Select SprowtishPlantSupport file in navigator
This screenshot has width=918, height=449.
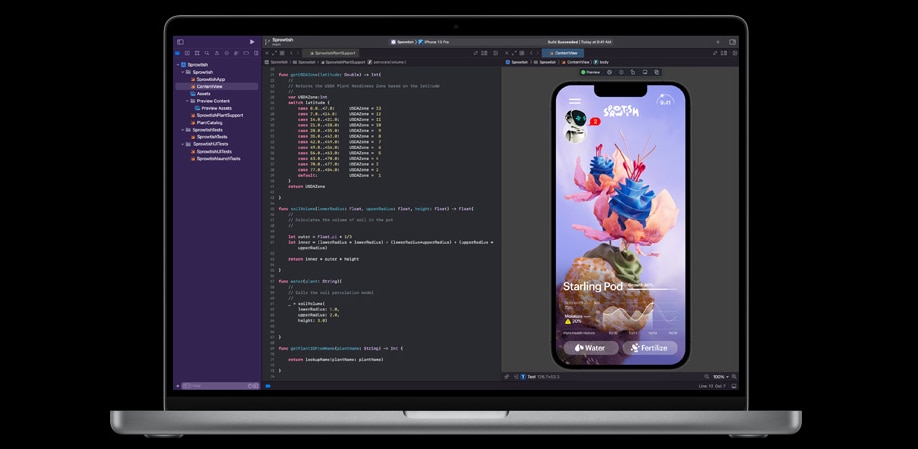pyautogui.click(x=217, y=115)
